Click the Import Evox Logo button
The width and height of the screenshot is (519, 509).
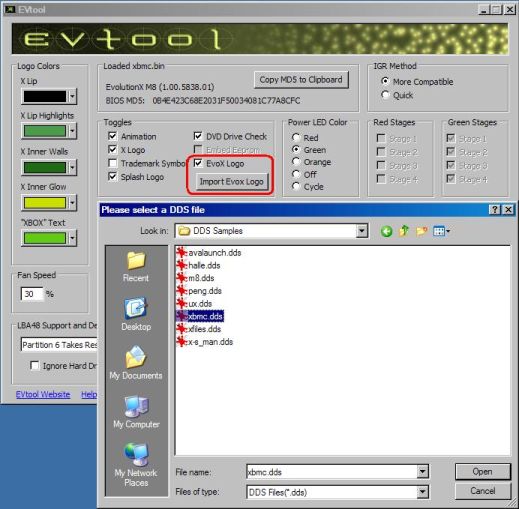[x=231, y=182]
